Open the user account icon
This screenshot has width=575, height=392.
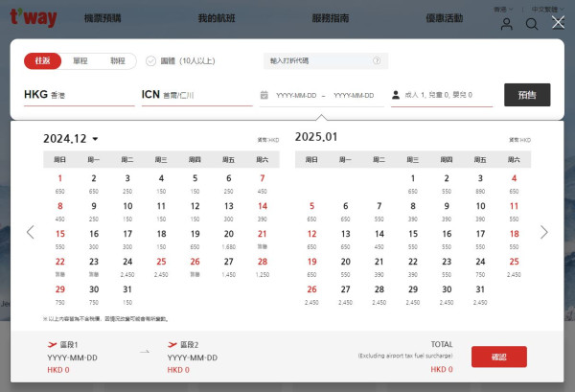click(506, 24)
